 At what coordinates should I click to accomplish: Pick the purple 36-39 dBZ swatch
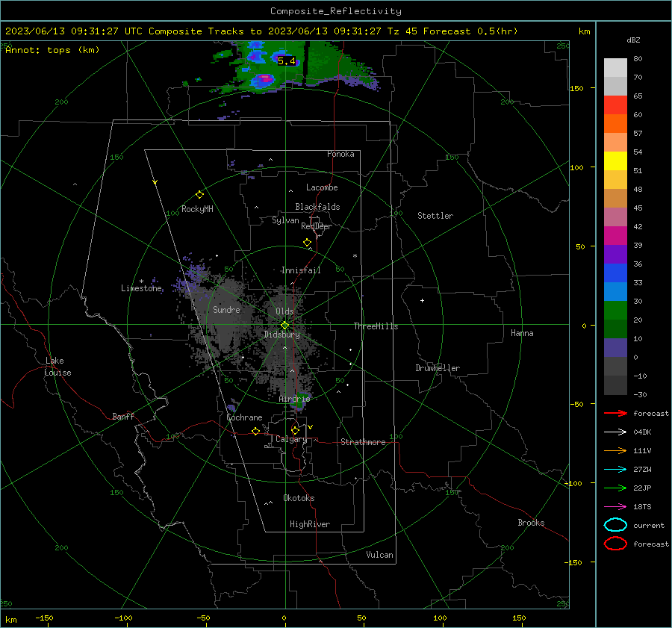point(615,254)
